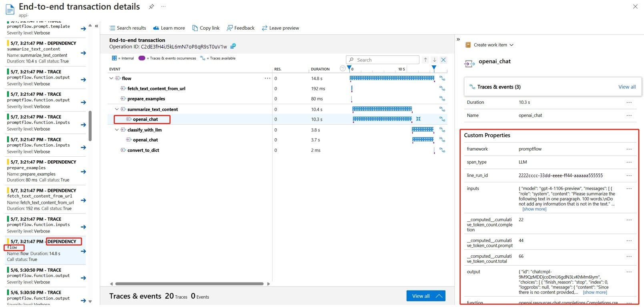The height and width of the screenshot is (307, 644).
Task: Collapse the flow tree node
Action: coord(111,79)
